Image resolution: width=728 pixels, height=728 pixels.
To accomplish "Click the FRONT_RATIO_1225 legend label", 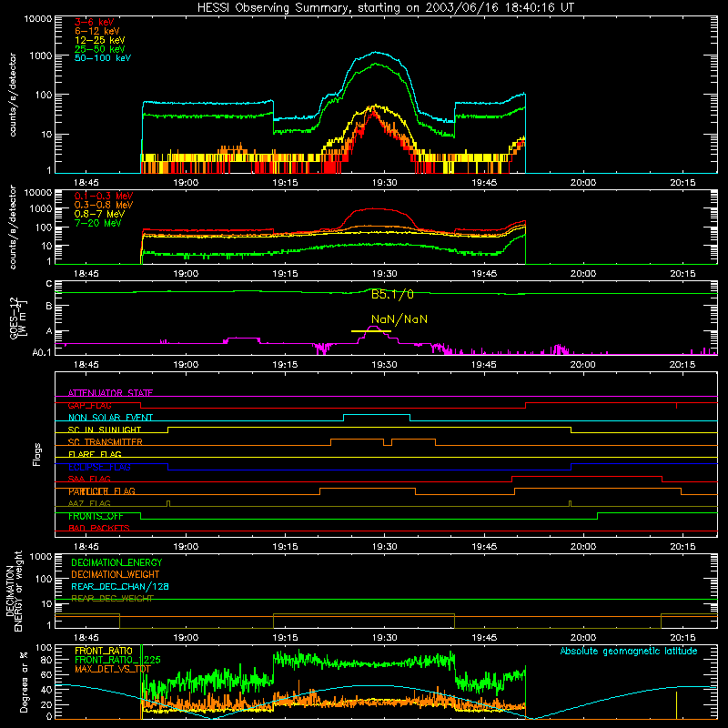I will click(117, 660).
